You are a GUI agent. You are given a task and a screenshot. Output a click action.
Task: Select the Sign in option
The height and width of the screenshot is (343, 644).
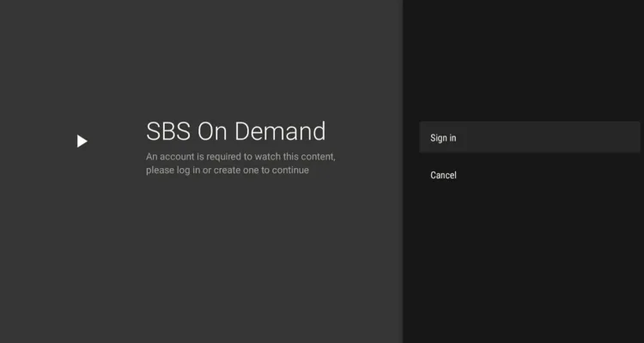530,137
